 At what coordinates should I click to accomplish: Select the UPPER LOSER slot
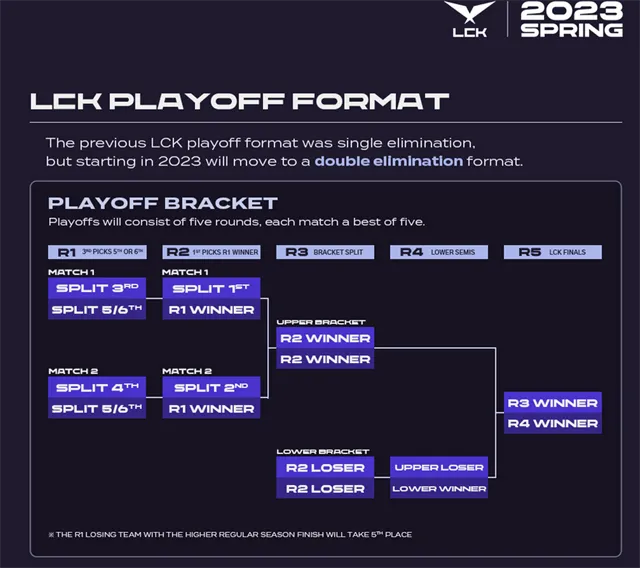click(x=439, y=467)
